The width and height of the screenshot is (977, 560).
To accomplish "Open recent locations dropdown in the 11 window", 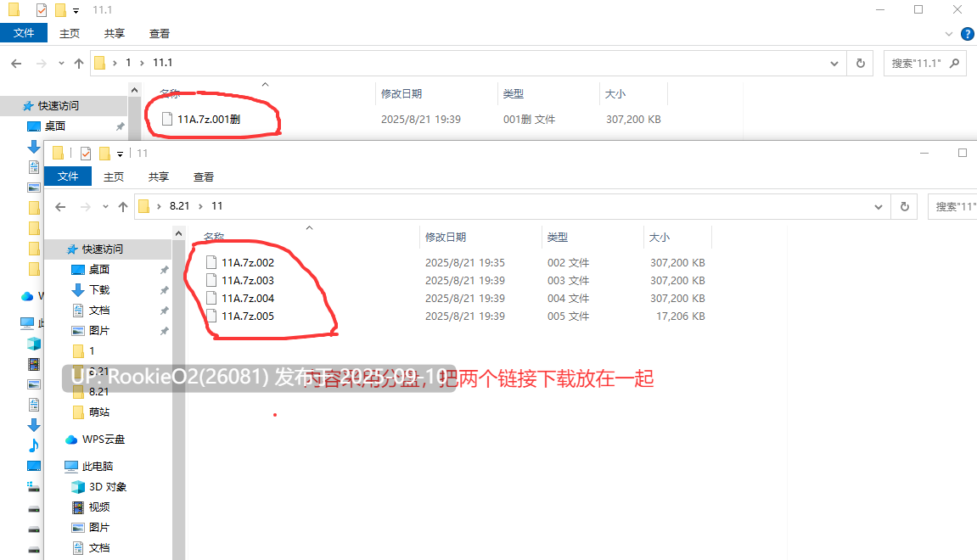I will point(105,207).
